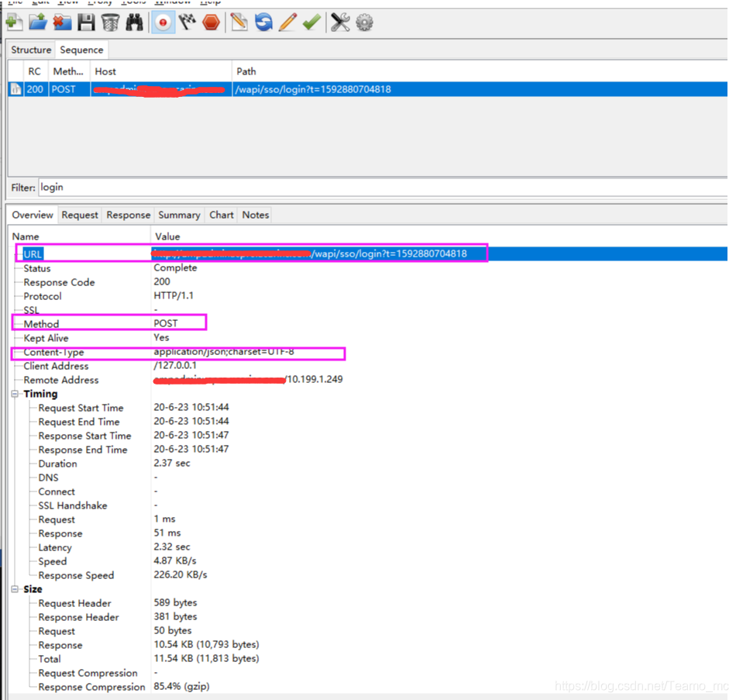Select the SSL row
The image size is (736, 700).
pos(368,310)
